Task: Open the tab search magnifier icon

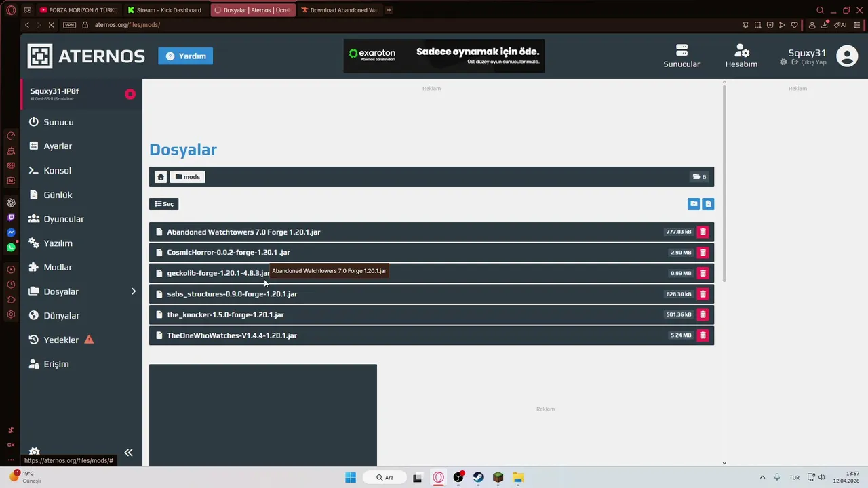Action: point(820,10)
